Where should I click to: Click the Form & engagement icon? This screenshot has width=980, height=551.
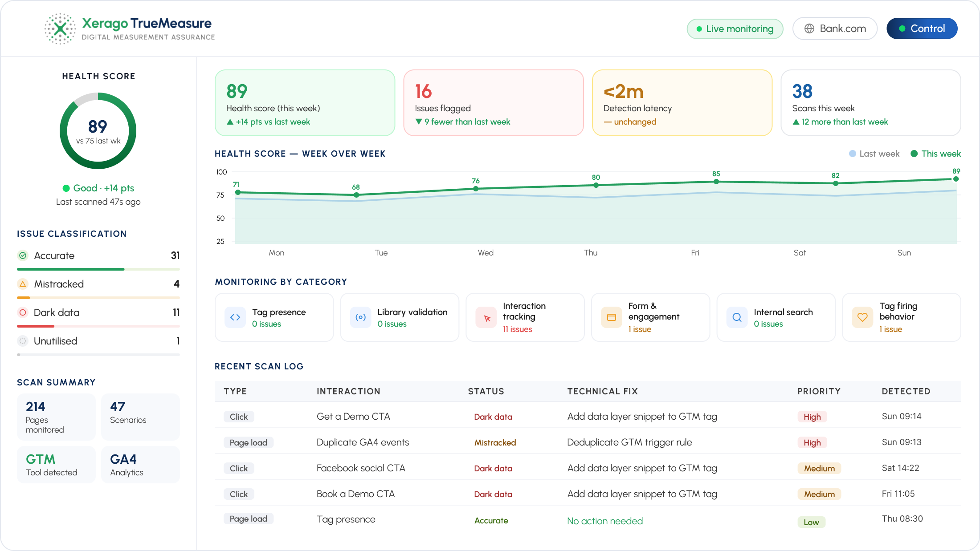click(x=612, y=317)
